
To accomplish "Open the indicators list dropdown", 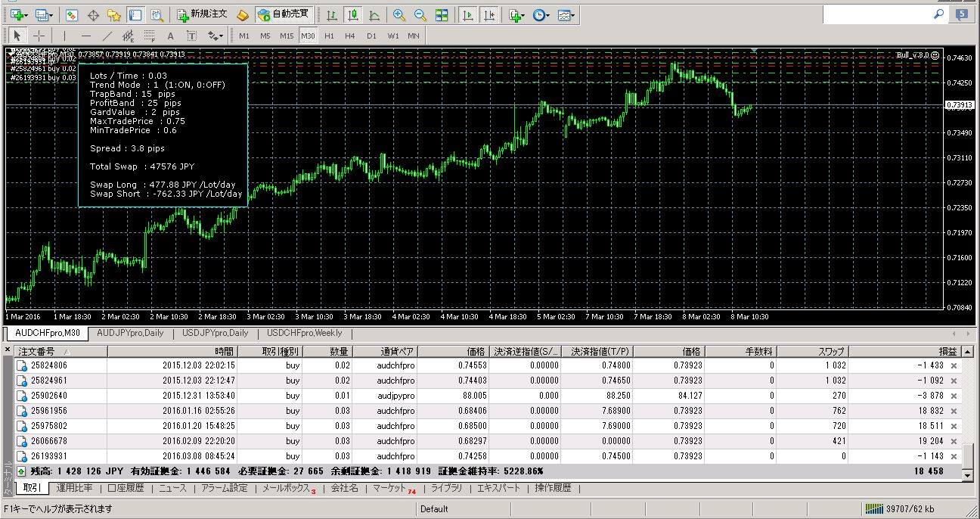I will (517, 14).
